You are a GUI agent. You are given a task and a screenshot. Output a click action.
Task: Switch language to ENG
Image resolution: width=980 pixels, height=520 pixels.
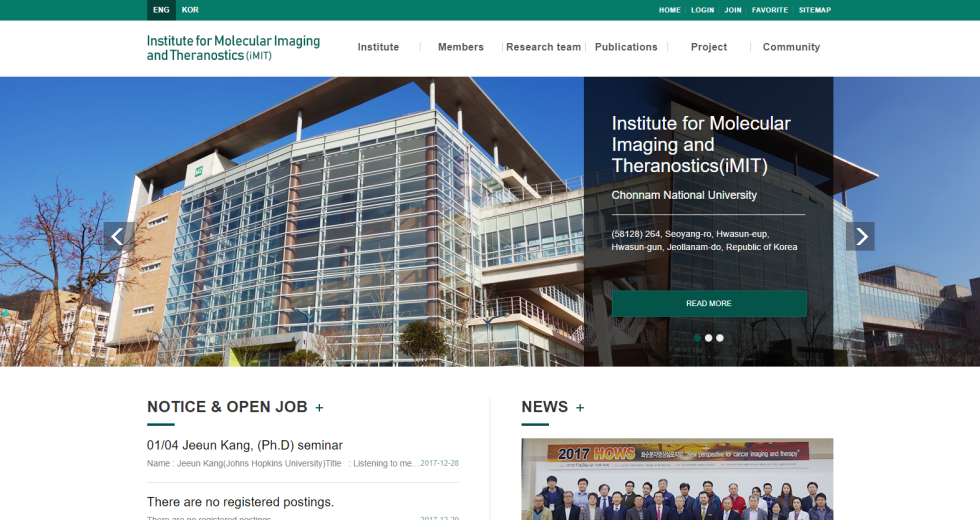161,10
